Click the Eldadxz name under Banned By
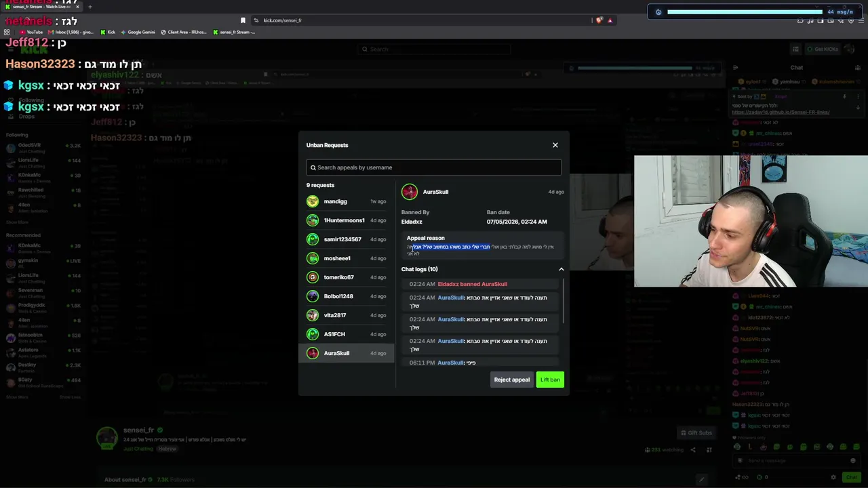This screenshot has width=868, height=488. coord(412,222)
